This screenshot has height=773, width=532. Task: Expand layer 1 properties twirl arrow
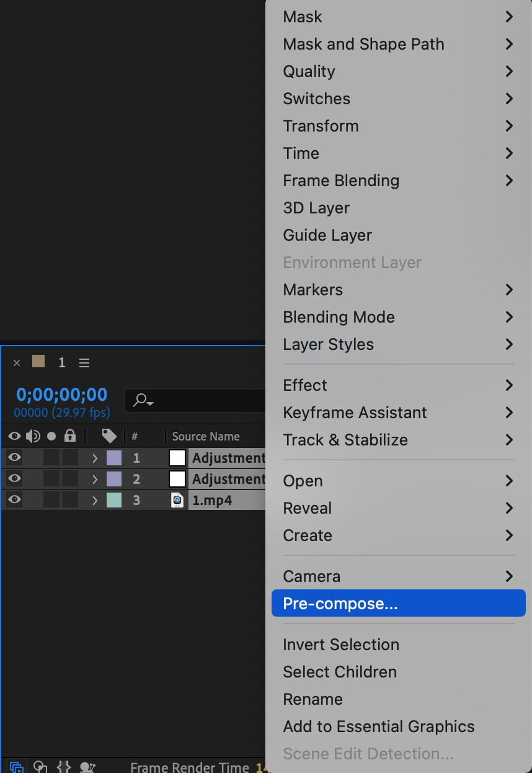pyautogui.click(x=95, y=458)
